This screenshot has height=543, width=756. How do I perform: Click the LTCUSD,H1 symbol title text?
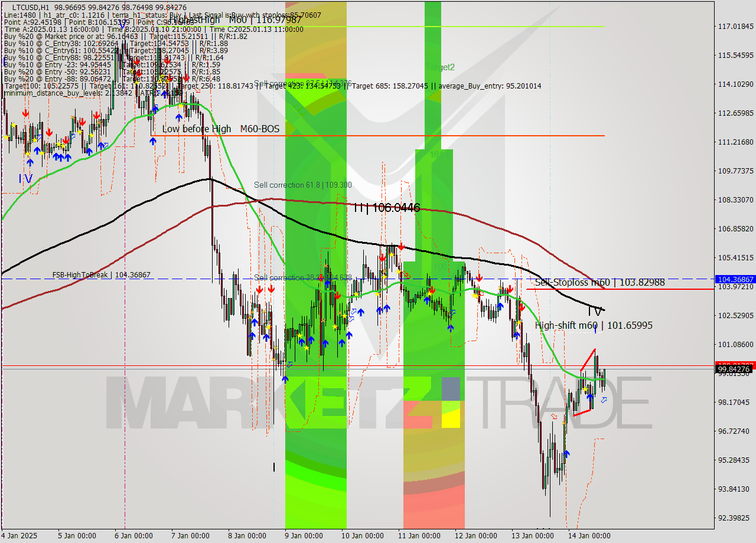coord(32,7)
